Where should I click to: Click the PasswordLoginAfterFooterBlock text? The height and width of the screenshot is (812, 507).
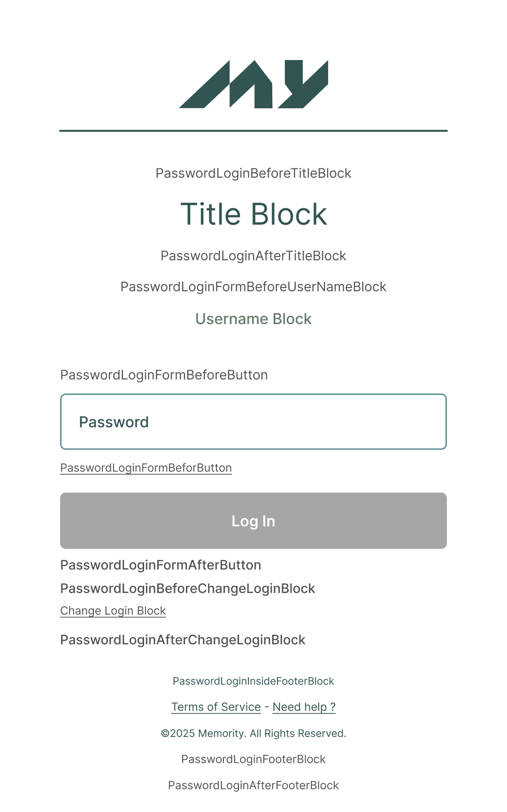coord(253,785)
